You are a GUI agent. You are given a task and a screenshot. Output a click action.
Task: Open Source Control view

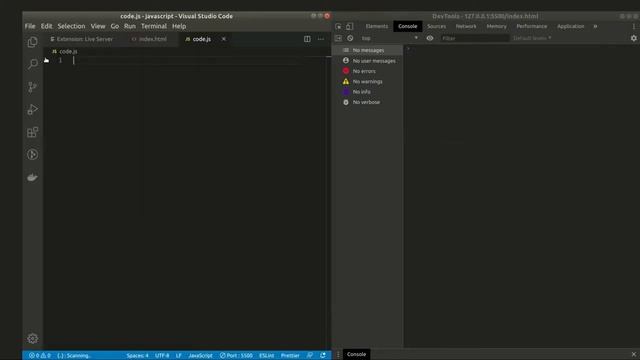pyautogui.click(x=33, y=87)
